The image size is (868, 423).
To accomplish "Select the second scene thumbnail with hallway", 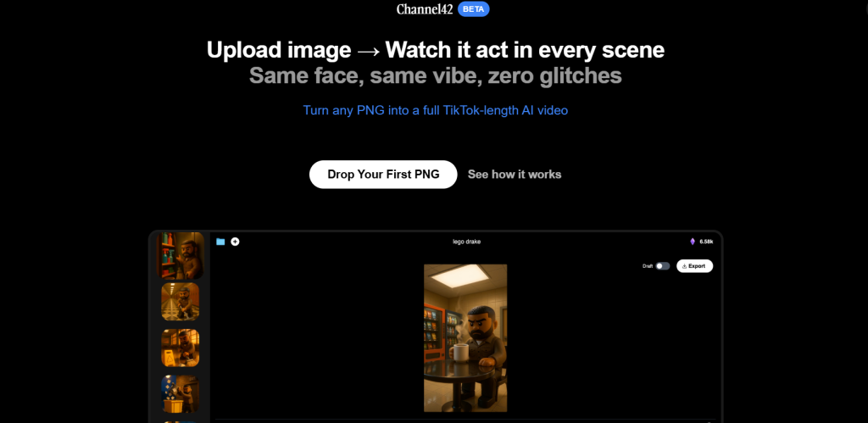I will (181, 301).
